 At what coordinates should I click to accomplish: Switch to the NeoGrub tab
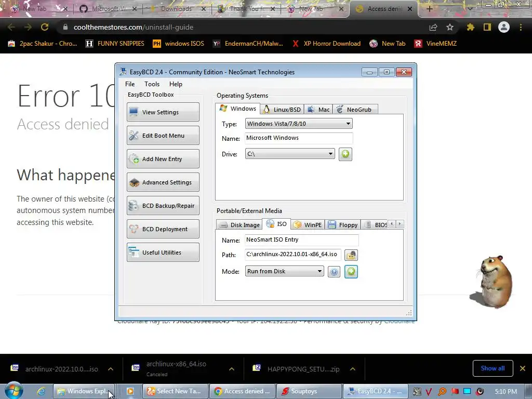point(355,110)
